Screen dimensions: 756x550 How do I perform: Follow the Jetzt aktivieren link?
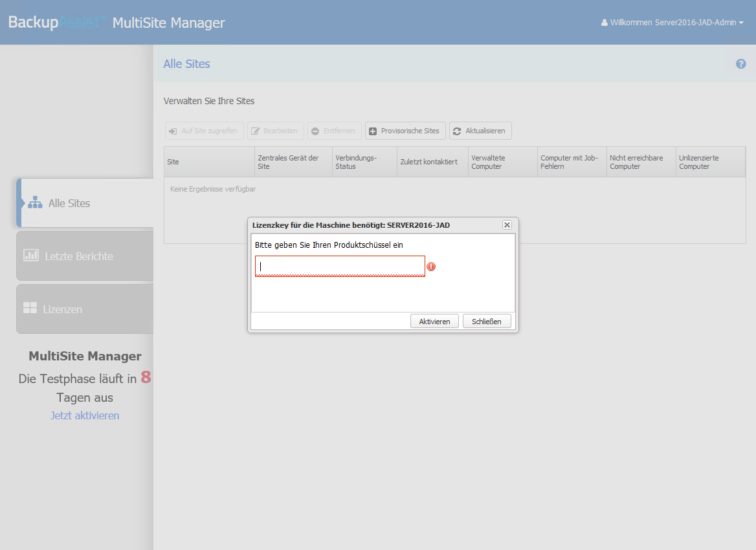(85, 415)
